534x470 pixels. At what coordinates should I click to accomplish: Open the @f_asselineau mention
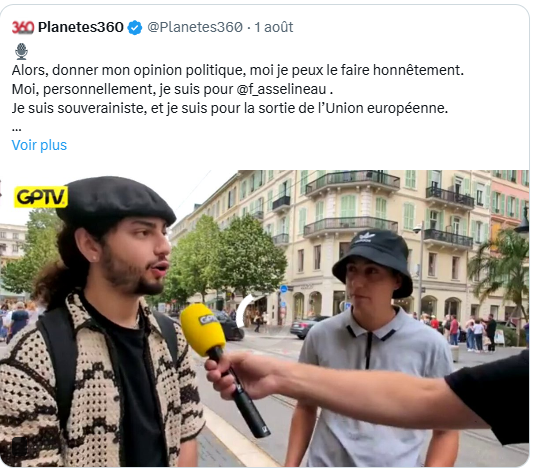click(x=281, y=89)
